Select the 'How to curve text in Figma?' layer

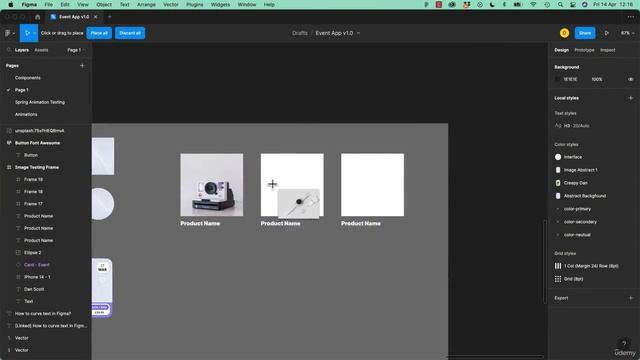43,313
